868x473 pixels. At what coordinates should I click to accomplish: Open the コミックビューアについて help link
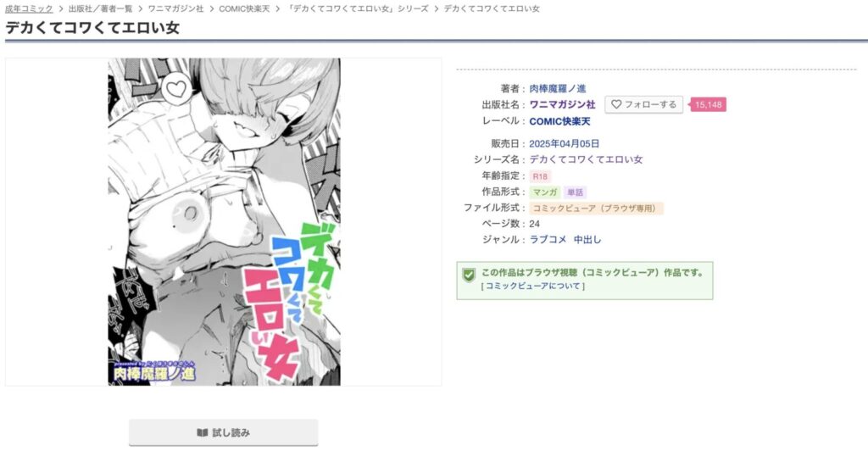[x=533, y=286]
